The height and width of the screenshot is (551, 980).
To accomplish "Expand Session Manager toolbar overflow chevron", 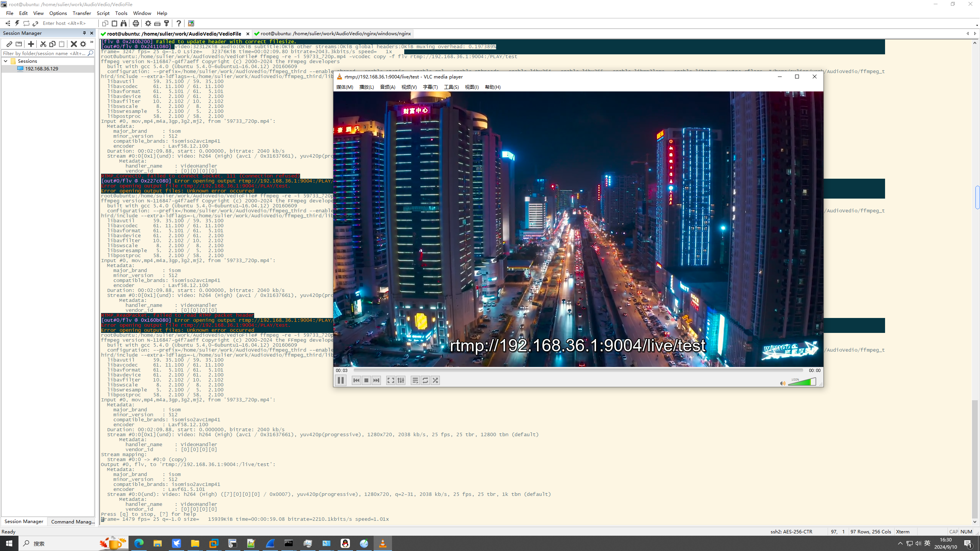I will click(92, 42).
